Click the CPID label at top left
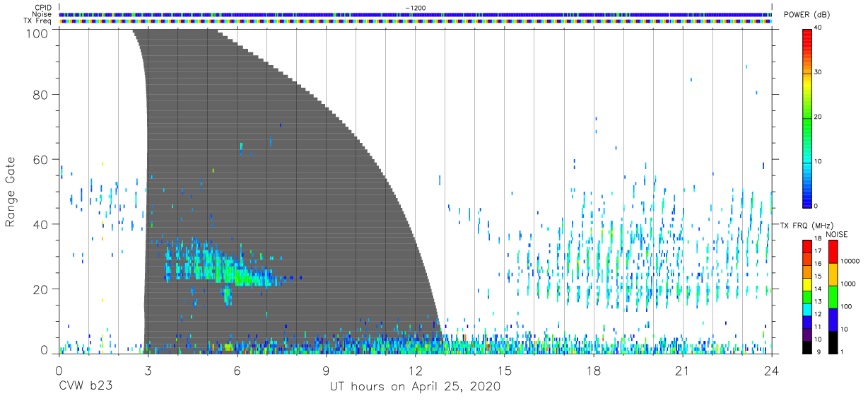Image resolution: width=868 pixels, height=401 pixels. [44, 8]
